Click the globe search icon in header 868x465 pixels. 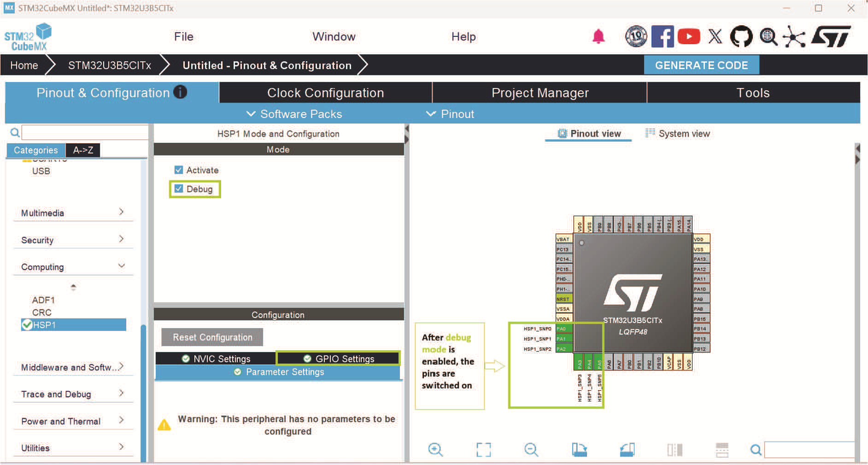click(768, 36)
